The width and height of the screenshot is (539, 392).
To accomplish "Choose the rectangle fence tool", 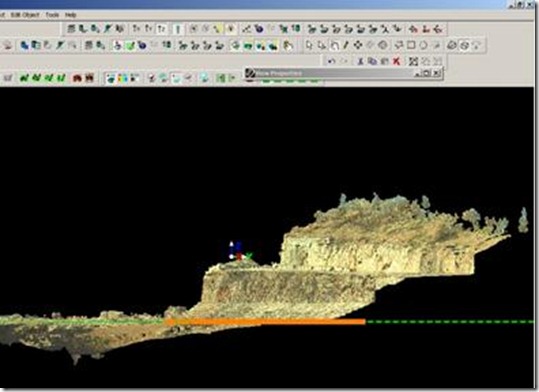I will tap(411, 45).
